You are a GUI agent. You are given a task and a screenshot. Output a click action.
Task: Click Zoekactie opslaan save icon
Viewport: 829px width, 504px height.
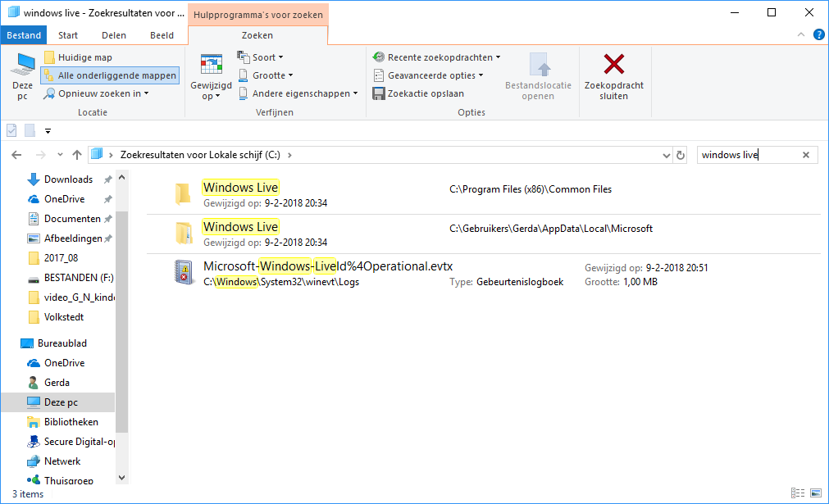coord(379,93)
